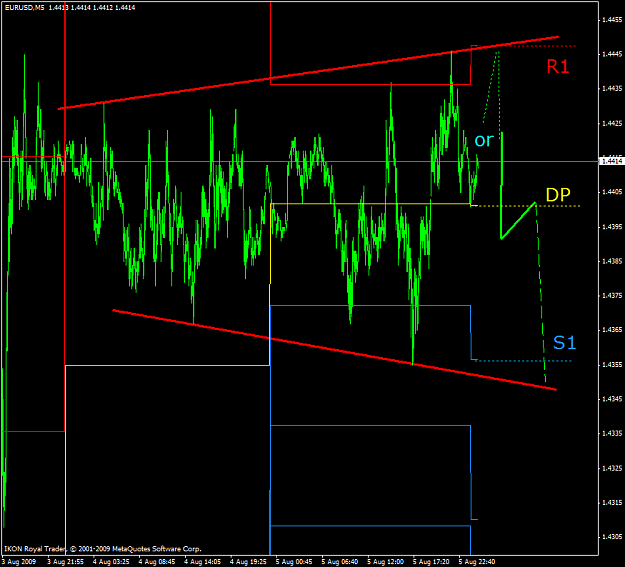Click the 1.4385 price axis value

click(x=612, y=261)
